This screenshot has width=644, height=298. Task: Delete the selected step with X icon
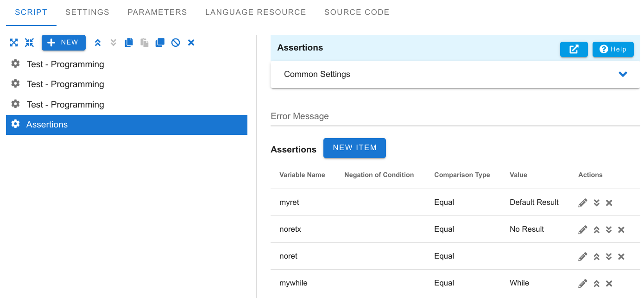[191, 43]
